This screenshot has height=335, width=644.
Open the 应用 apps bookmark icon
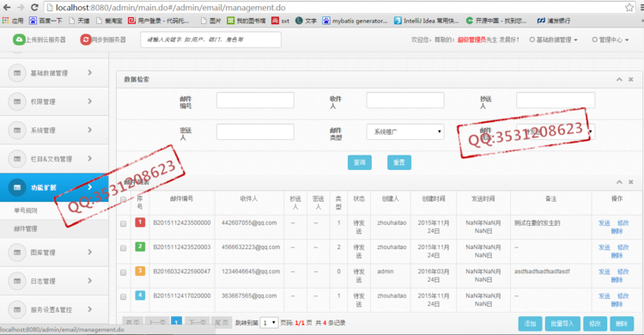5,20
